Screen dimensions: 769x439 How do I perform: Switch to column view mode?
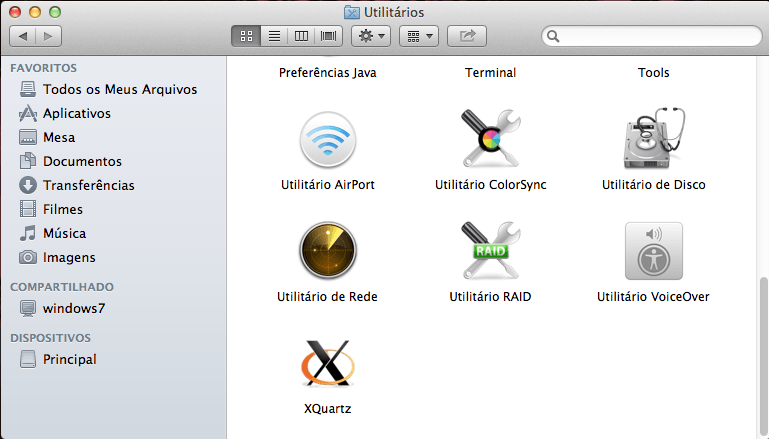[300, 36]
